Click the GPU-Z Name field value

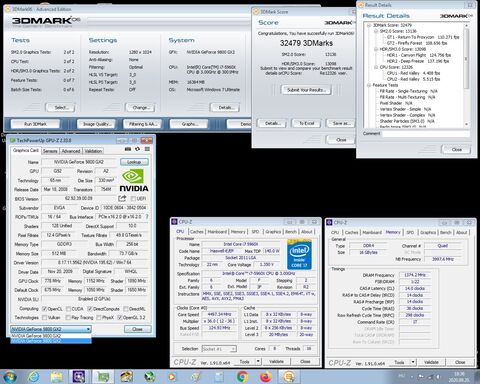(x=79, y=162)
